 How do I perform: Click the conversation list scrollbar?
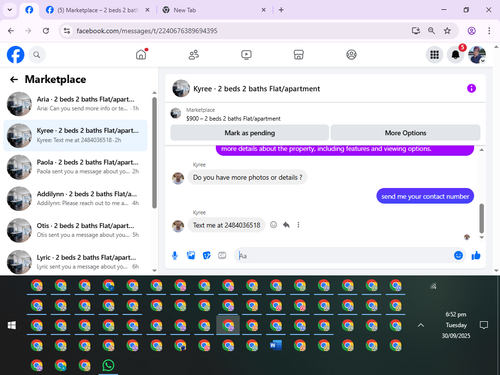pyautogui.click(x=154, y=153)
